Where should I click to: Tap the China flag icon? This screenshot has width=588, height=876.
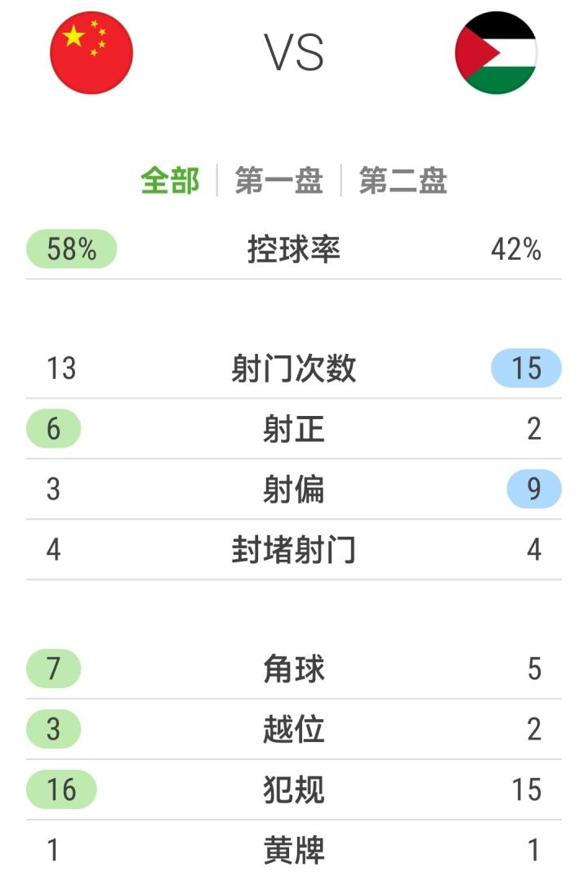(91, 53)
